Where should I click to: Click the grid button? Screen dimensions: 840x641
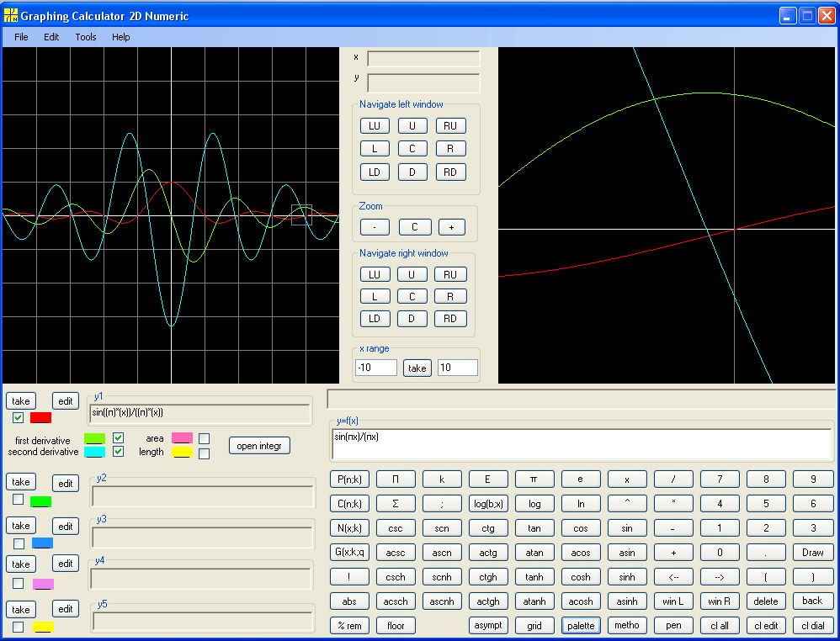pyautogui.click(x=534, y=626)
